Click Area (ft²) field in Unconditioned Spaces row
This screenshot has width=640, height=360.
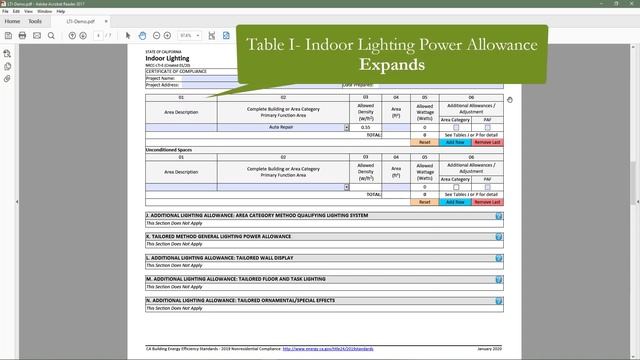(396, 187)
